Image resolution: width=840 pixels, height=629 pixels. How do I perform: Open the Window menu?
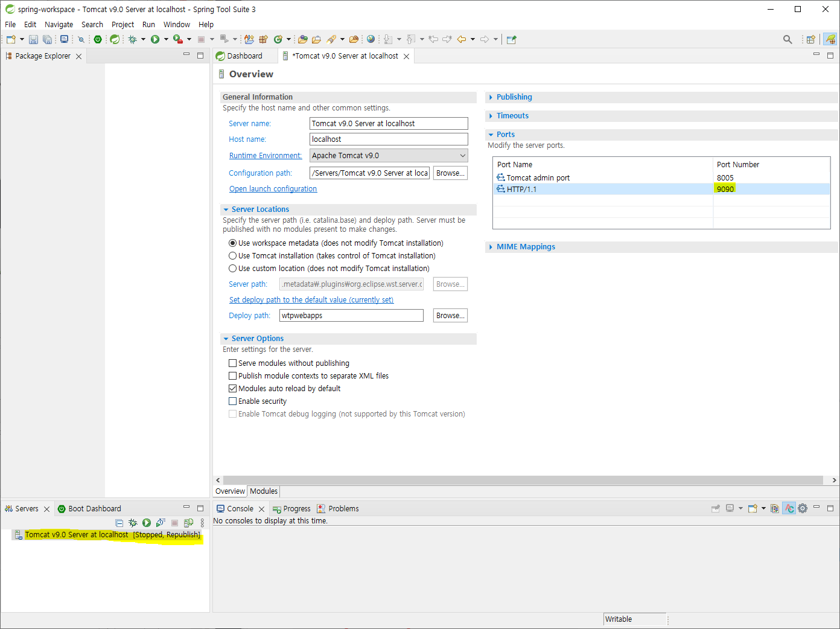(x=176, y=24)
